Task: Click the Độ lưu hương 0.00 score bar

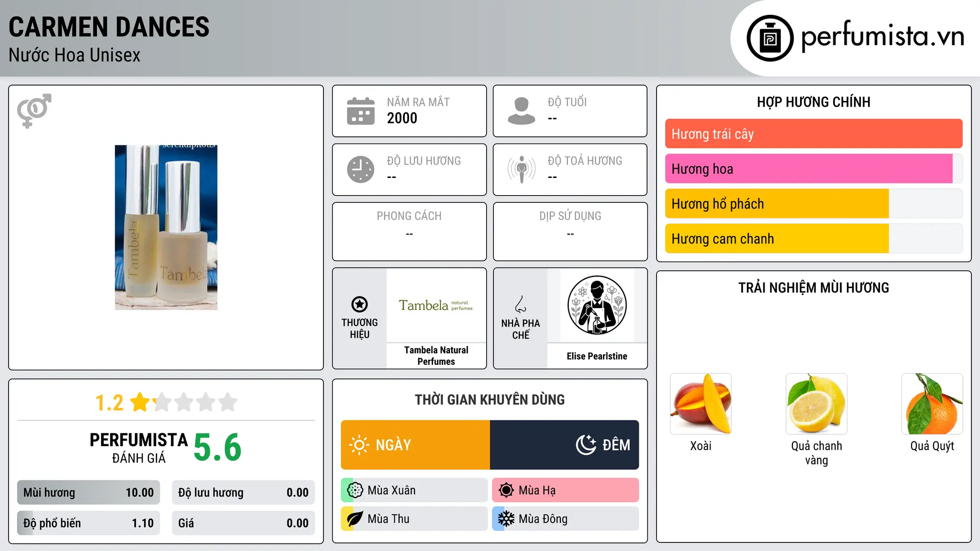Action: [x=244, y=493]
